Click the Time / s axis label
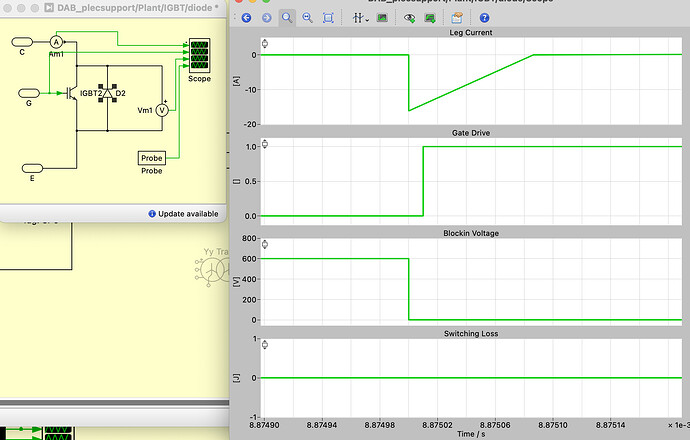 pos(471,434)
